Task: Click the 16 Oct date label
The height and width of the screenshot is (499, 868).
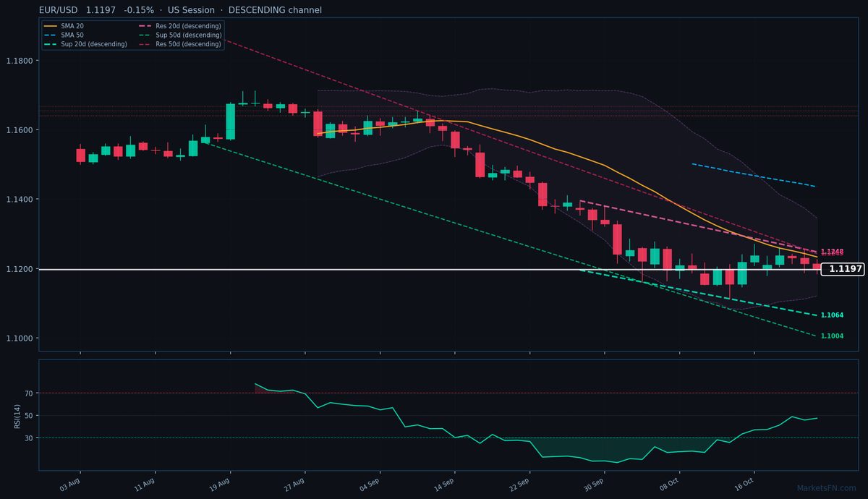Action: click(744, 485)
